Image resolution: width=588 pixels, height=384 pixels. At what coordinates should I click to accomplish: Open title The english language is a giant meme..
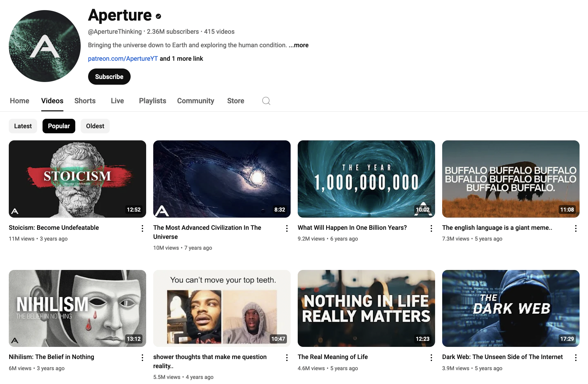tap(497, 228)
